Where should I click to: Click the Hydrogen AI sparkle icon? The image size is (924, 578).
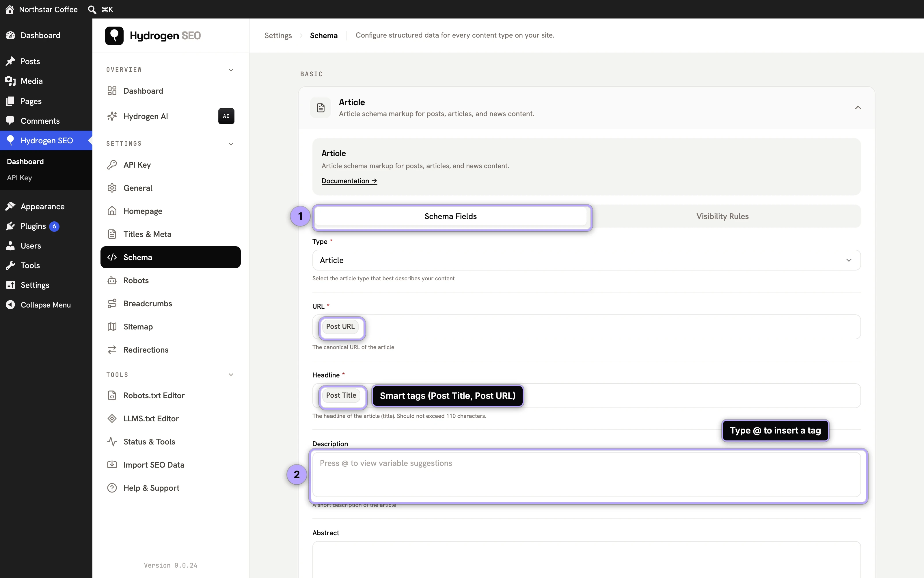[x=112, y=116]
